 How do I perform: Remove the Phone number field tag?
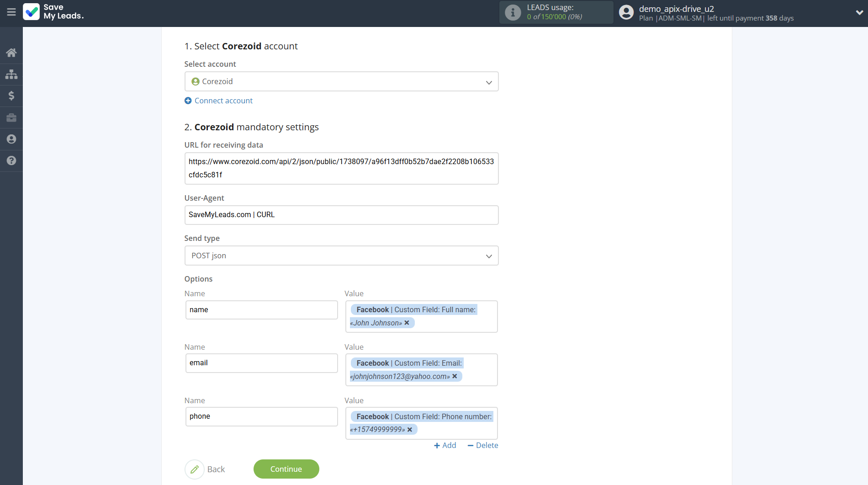pyautogui.click(x=410, y=430)
